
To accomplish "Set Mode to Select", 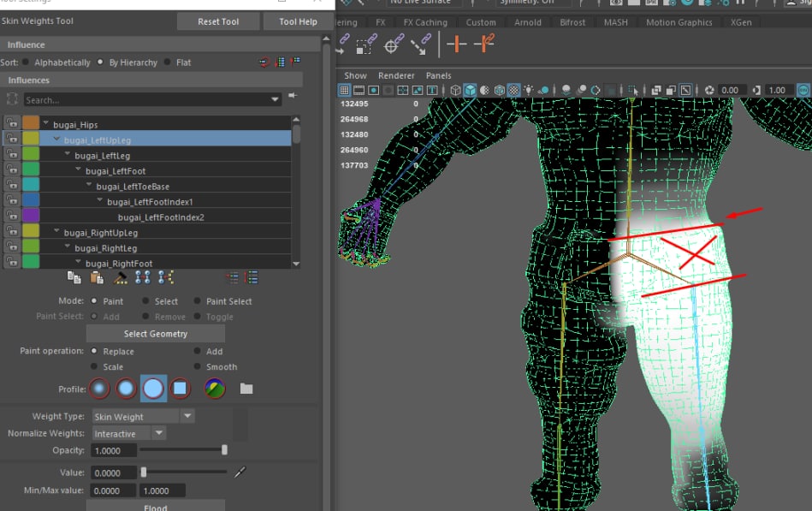I will click(145, 301).
